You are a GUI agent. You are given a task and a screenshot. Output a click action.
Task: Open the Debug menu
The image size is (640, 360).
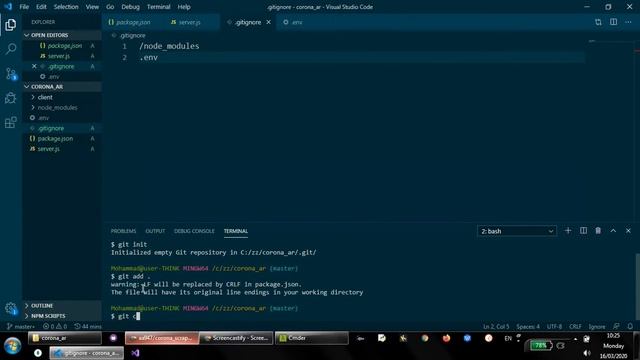(131, 7)
